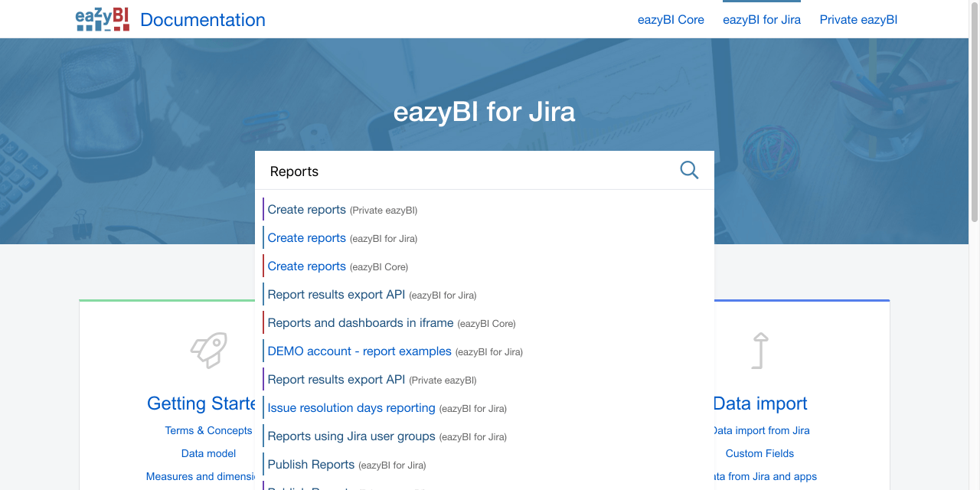Image resolution: width=980 pixels, height=490 pixels.
Task: Open Create reports (Private eazyBI) result
Action: [x=342, y=210]
